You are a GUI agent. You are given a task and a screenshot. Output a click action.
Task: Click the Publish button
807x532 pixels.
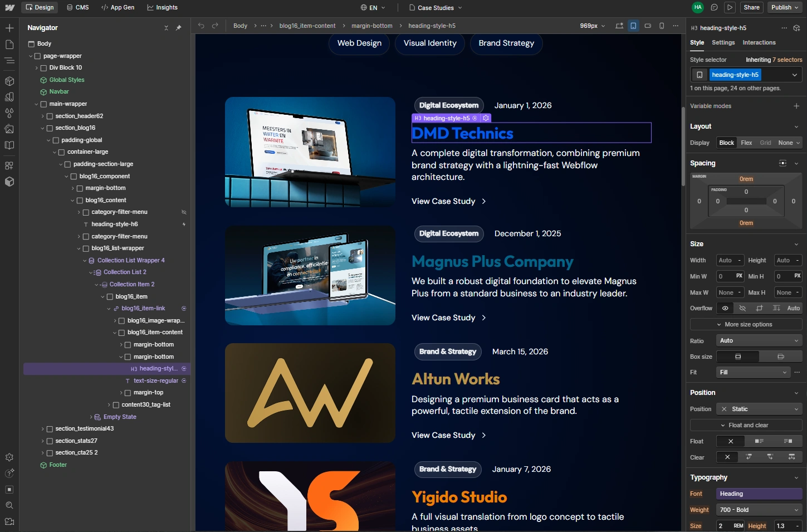(785, 8)
